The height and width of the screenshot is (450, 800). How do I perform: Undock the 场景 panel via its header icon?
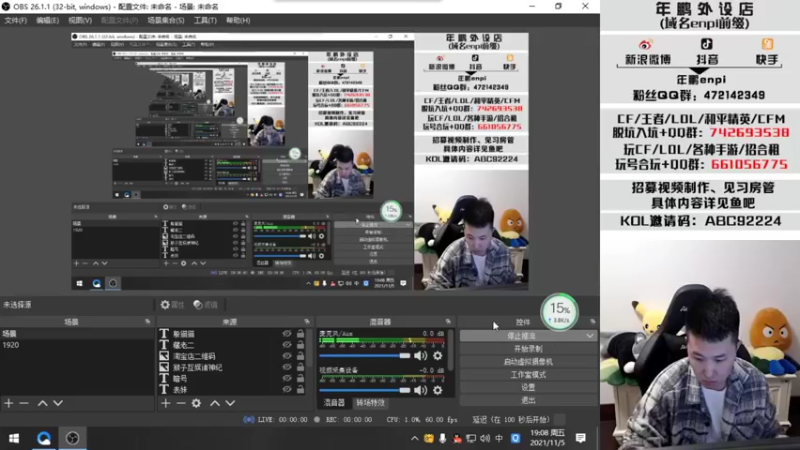tap(147, 321)
